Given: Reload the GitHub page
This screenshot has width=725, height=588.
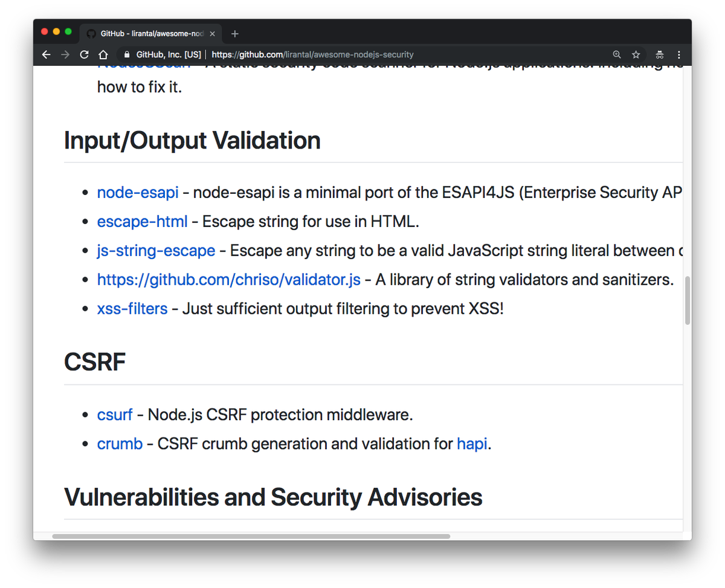Looking at the screenshot, I should pos(85,54).
